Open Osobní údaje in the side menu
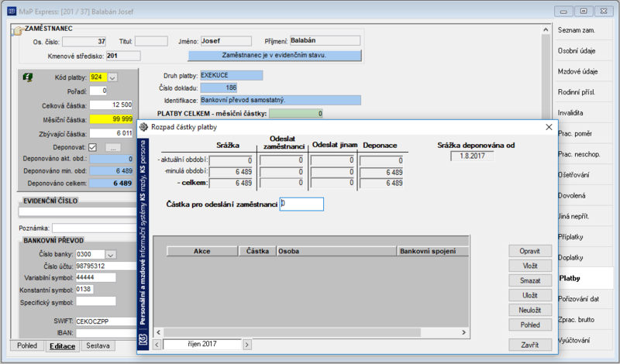The image size is (620, 364). pyautogui.click(x=576, y=50)
